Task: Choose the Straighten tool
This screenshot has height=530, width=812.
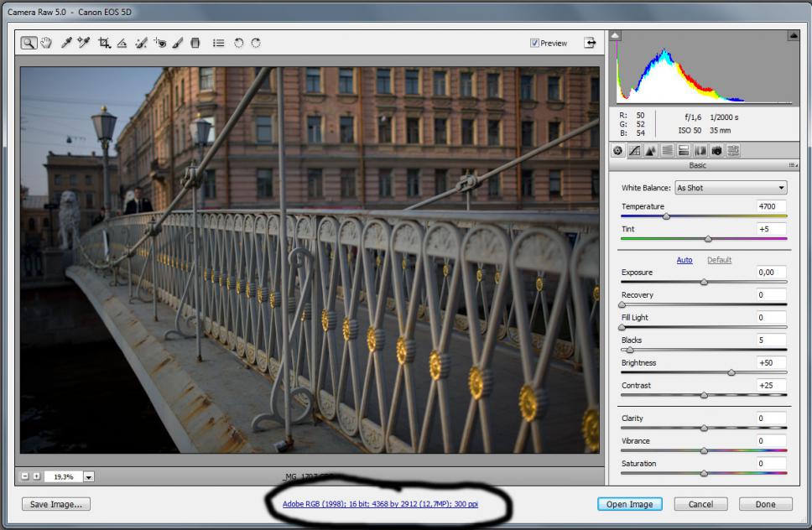Action: pyautogui.click(x=122, y=43)
